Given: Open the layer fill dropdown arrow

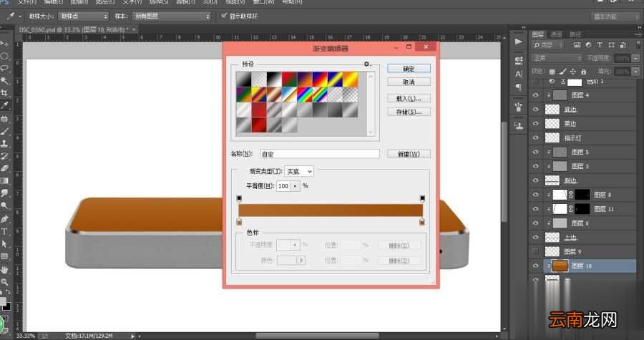Looking at the screenshot, I should pyautogui.click(x=636, y=72).
